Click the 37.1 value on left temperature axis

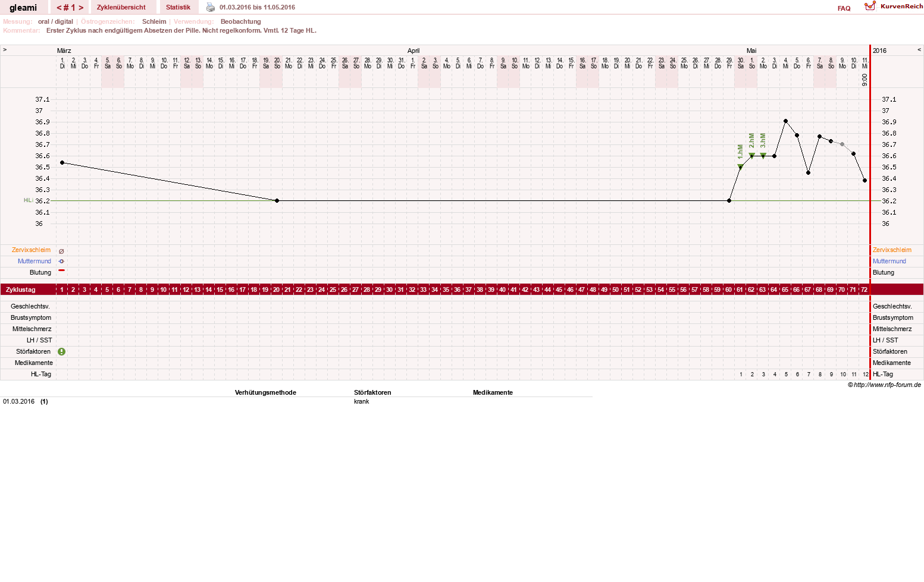click(42, 99)
